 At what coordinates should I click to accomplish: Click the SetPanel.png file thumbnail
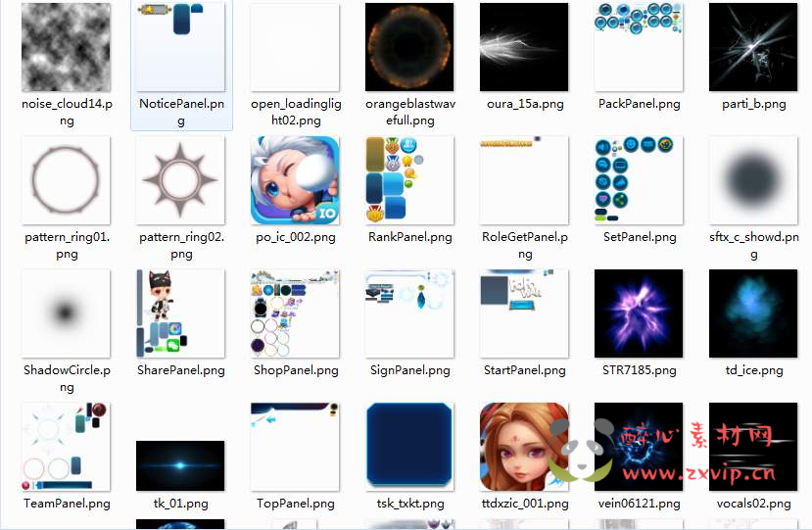(639, 180)
